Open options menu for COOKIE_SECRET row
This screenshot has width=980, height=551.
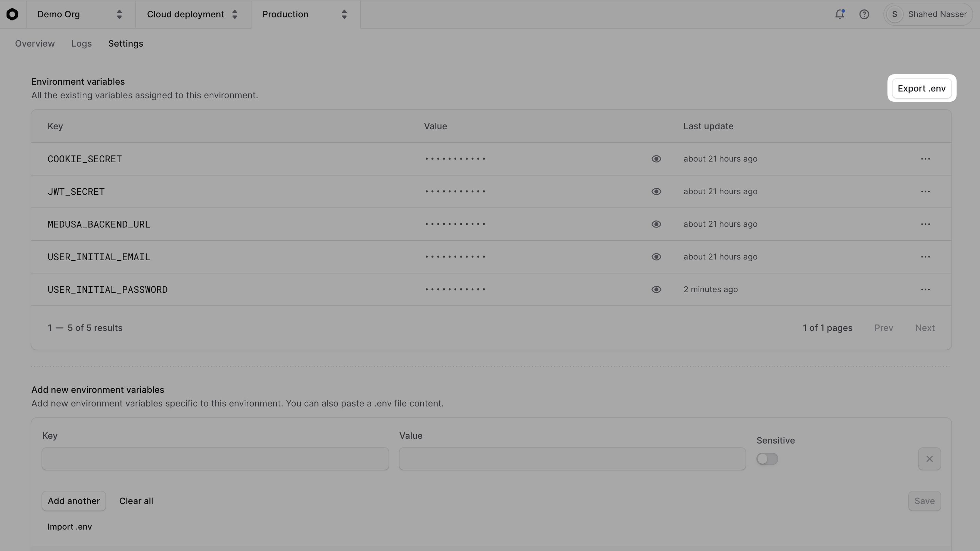pos(926,158)
